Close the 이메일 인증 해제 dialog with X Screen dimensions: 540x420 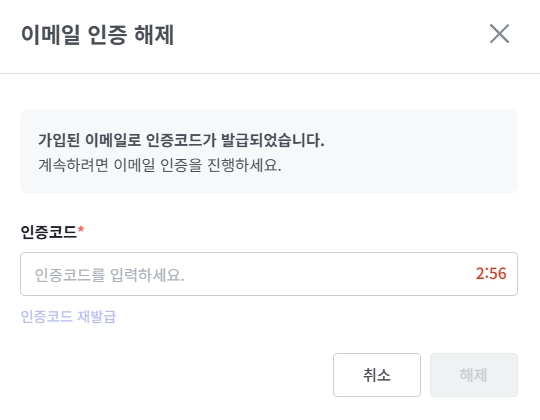(499, 34)
